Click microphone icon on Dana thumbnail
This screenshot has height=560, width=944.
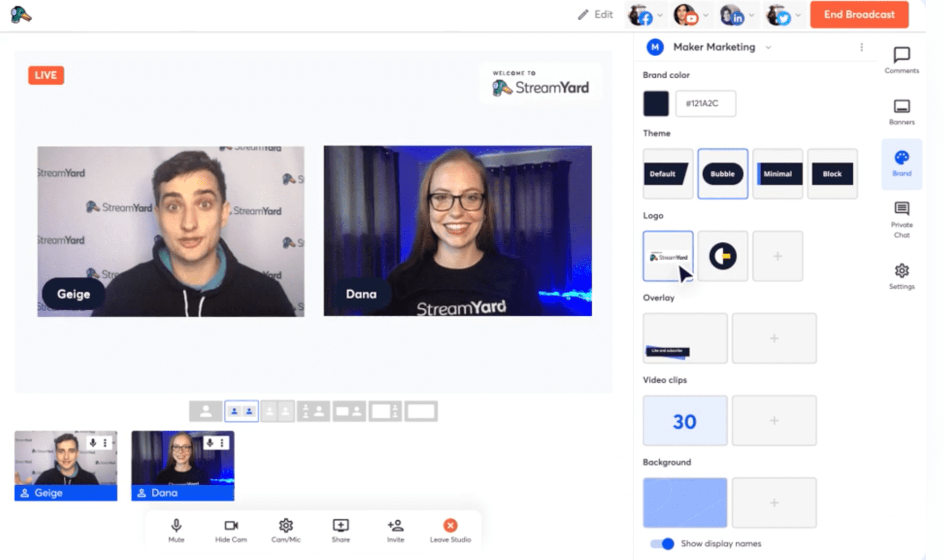[x=210, y=442]
